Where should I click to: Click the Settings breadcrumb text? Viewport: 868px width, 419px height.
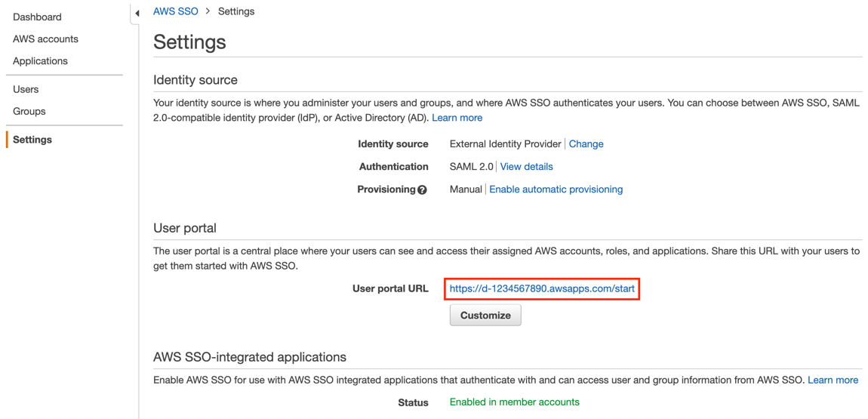[x=236, y=11]
